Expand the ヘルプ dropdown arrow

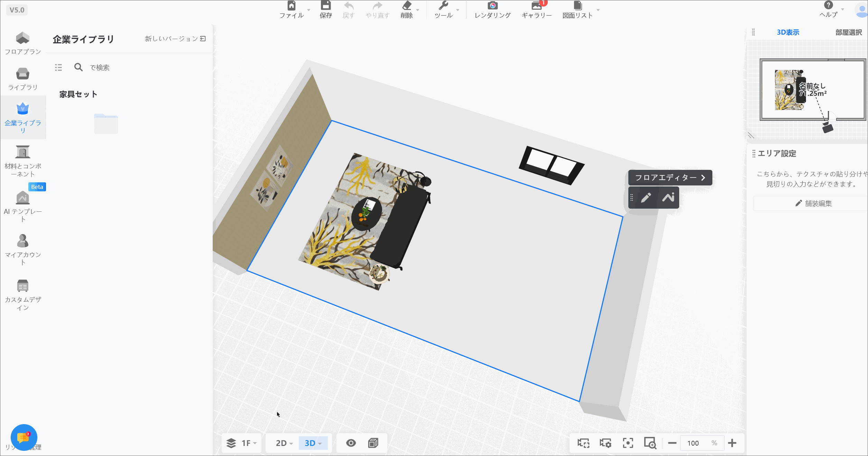pos(842,9)
